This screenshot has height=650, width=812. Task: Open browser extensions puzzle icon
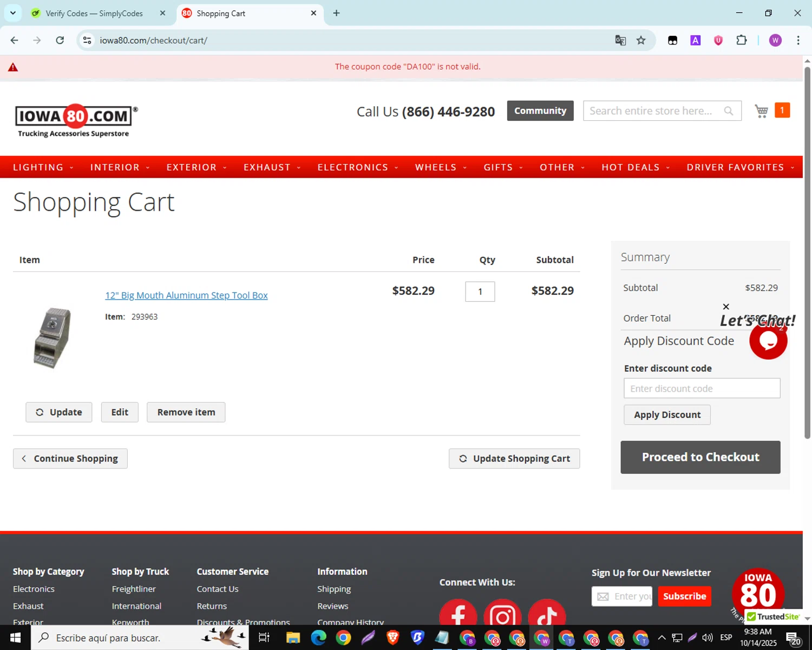pyautogui.click(x=742, y=40)
